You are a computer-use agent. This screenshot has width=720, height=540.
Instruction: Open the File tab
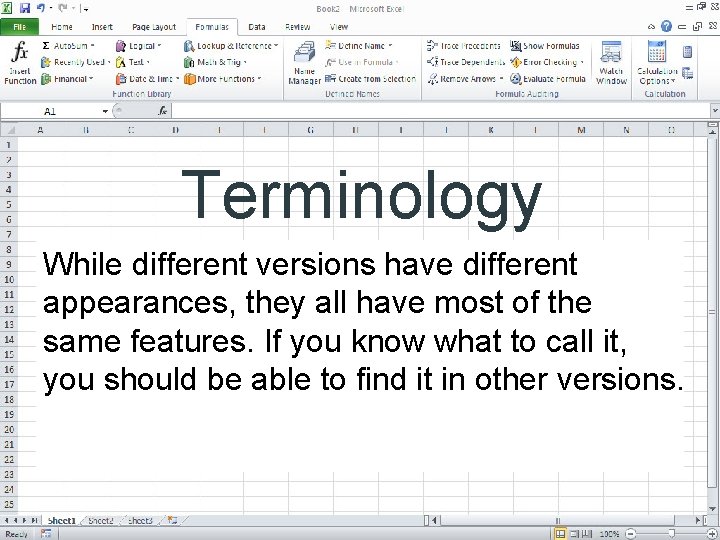[x=19, y=27]
